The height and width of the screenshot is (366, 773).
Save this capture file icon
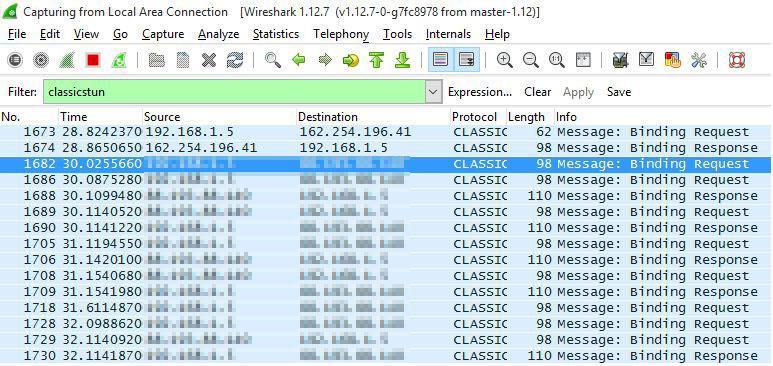click(x=183, y=61)
